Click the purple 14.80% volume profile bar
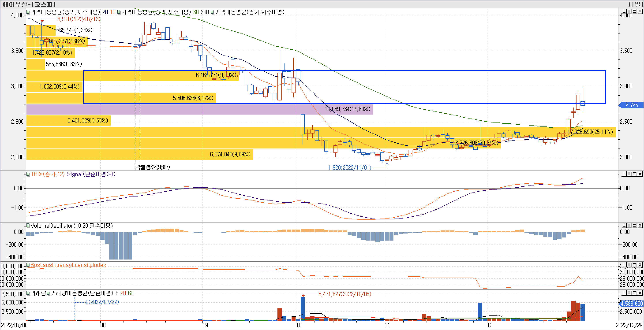The image size is (644, 330). (x=200, y=109)
